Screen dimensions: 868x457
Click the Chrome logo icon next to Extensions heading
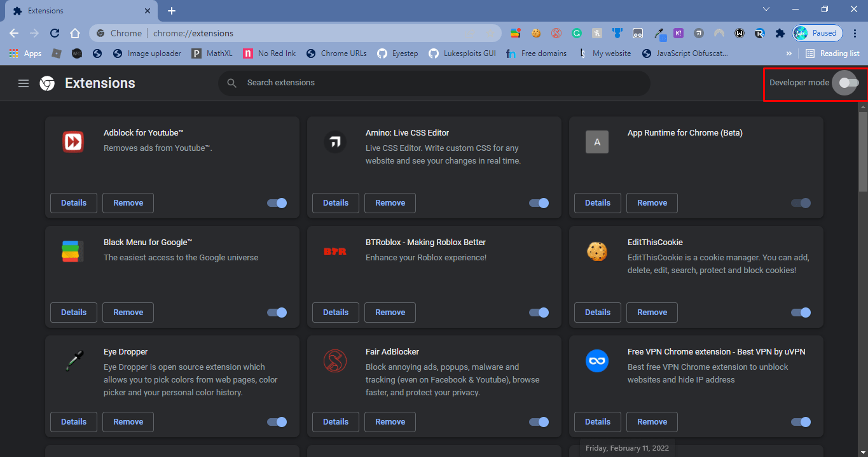47,83
